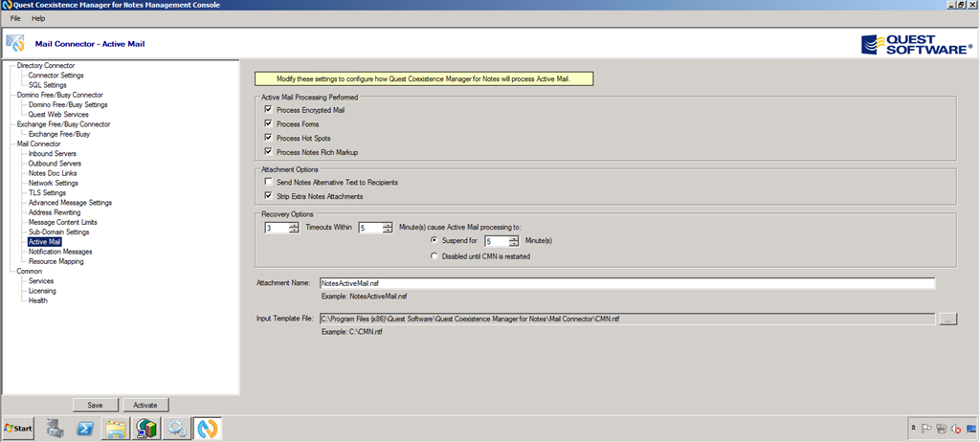Enable Send Notes Alternative Text to Recipients
This screenshot has width=980, height=442.
click(x=268, y=182)
